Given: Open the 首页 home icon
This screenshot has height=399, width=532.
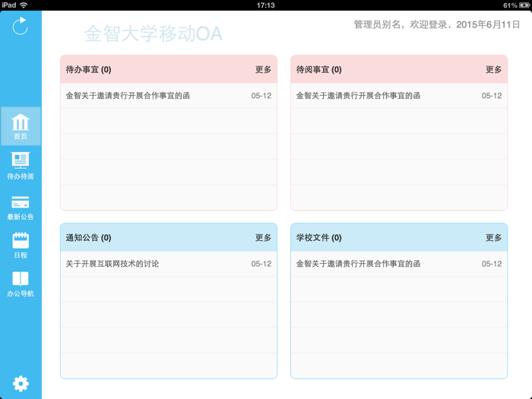Looking at the screenshot, I should (21, 126).
